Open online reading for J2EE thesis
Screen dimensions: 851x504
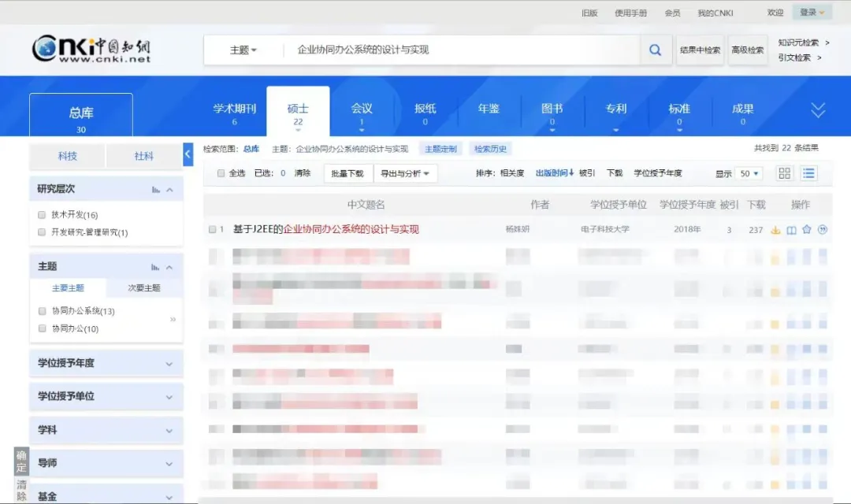click(x=791, y=230)
